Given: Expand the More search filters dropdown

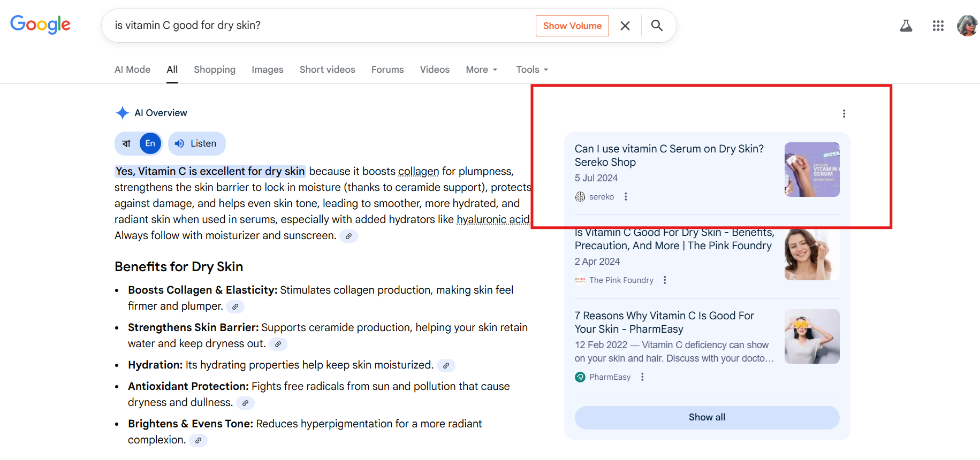Looking at the screenshot, I should (x=481, y=70).
